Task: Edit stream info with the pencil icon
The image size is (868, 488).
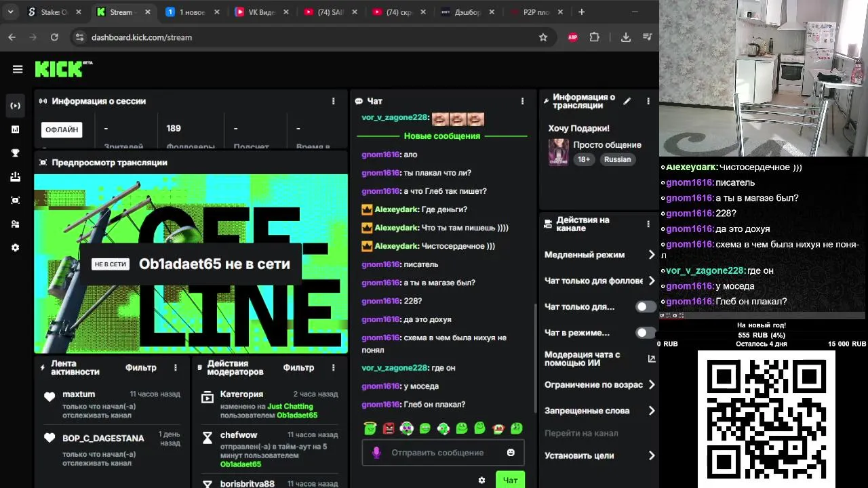Action: click(627, 101)
